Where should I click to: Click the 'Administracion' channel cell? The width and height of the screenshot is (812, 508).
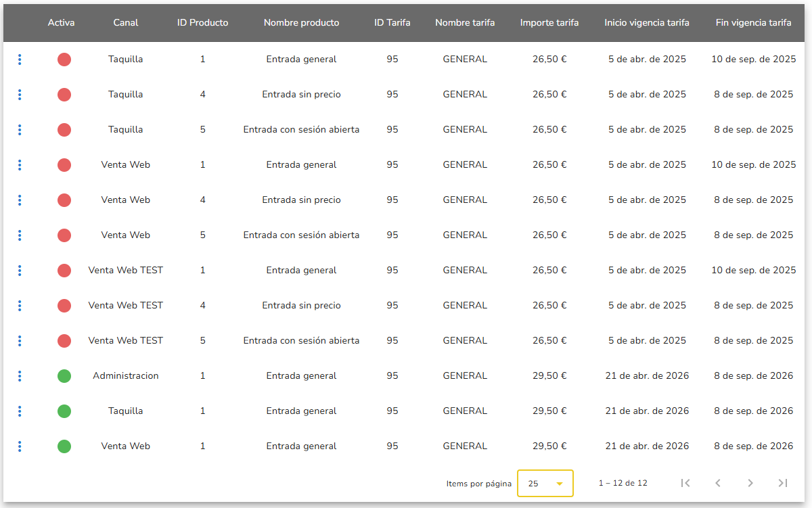coord(126,376)
